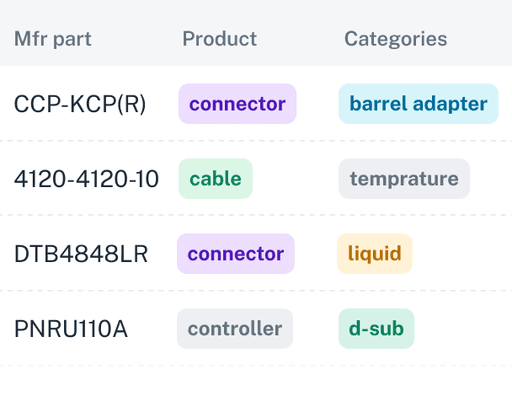Screen dimensions: 512x418
Task: Click the Mfr part column header
Action: 53,39
